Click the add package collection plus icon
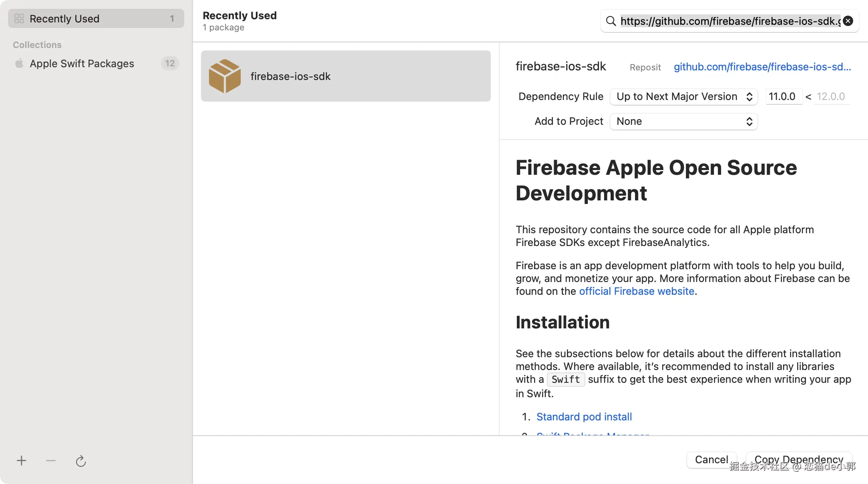This screenshot has height=484, width=868. click(x=22, y=461)
